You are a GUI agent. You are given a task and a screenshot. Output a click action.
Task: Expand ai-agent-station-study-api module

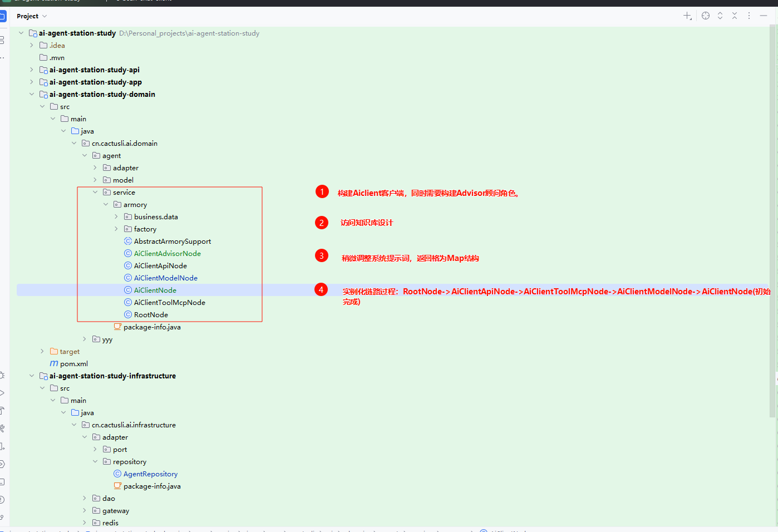32,70
